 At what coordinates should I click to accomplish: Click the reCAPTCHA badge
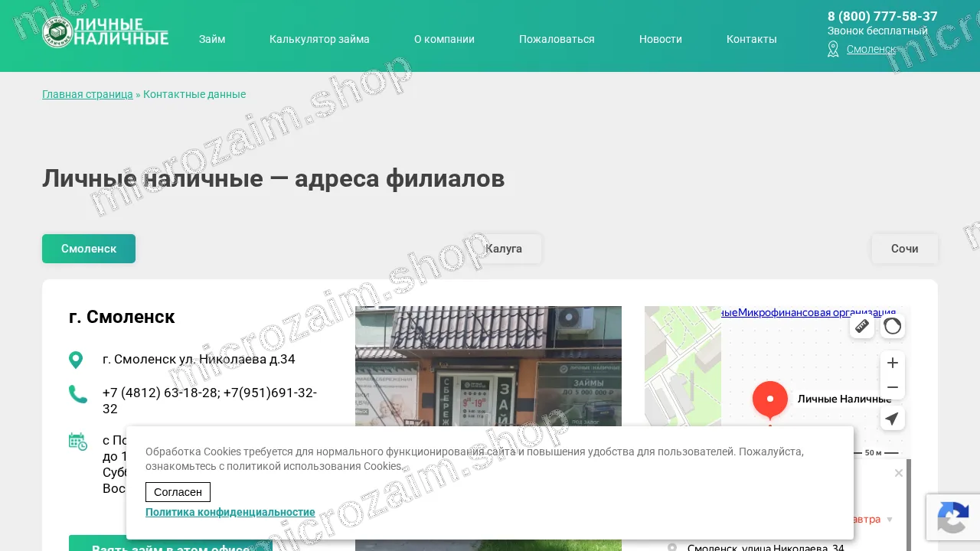(x=953, y=517)
